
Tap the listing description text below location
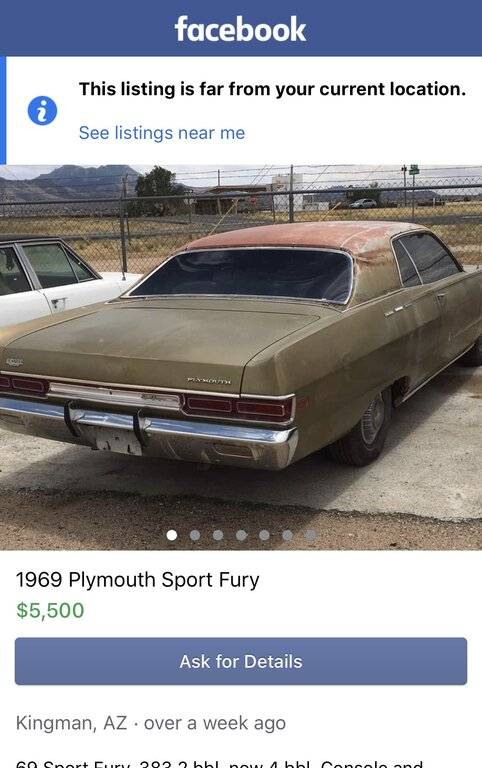tap(219, 763)
